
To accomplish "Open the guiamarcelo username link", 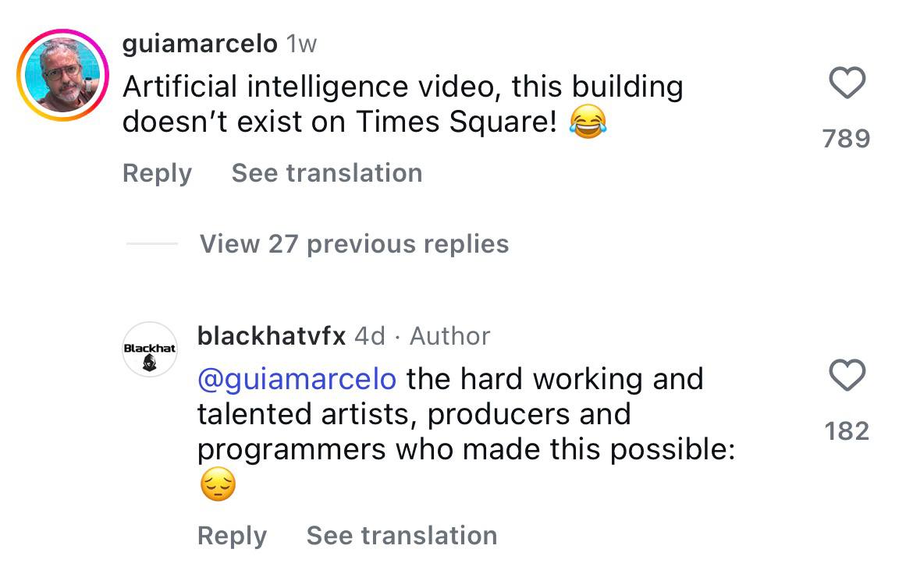I will pyautogui.click(x=200, y=44).
